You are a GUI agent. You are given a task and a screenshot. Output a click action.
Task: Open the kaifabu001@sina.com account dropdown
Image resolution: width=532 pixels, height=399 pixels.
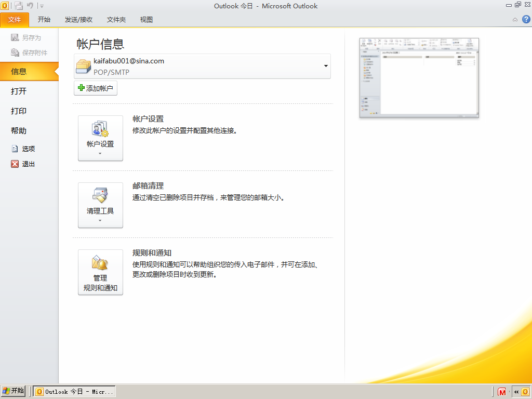202,66
